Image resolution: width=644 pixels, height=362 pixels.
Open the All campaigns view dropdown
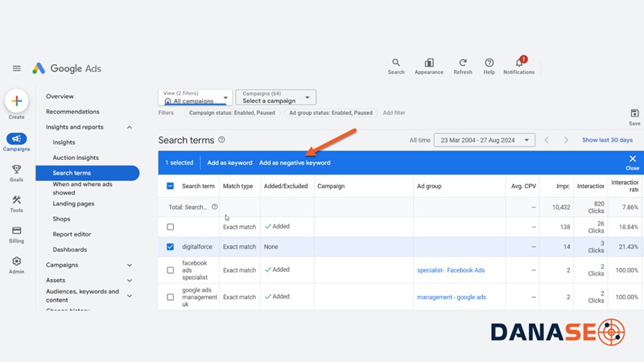tap(196, 97)
